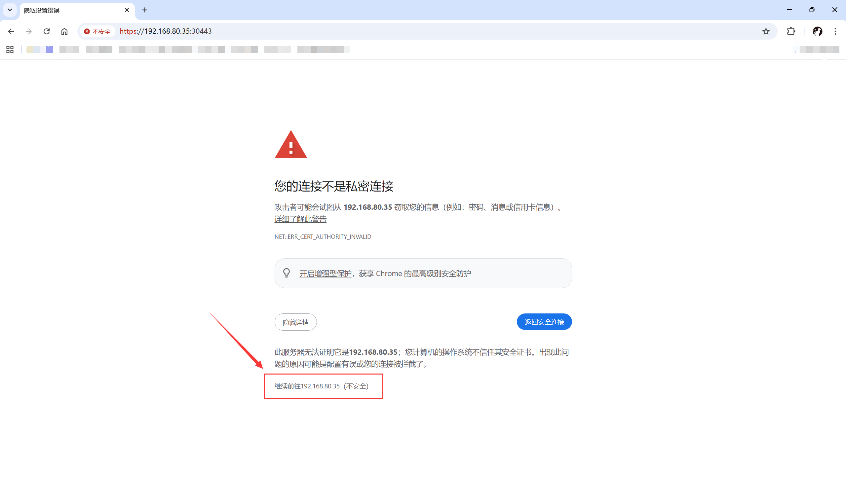Viewport: 846px width, 504px height.
Task: Close the 隐私设置错误 tab
Action: [x=127, y=10]
